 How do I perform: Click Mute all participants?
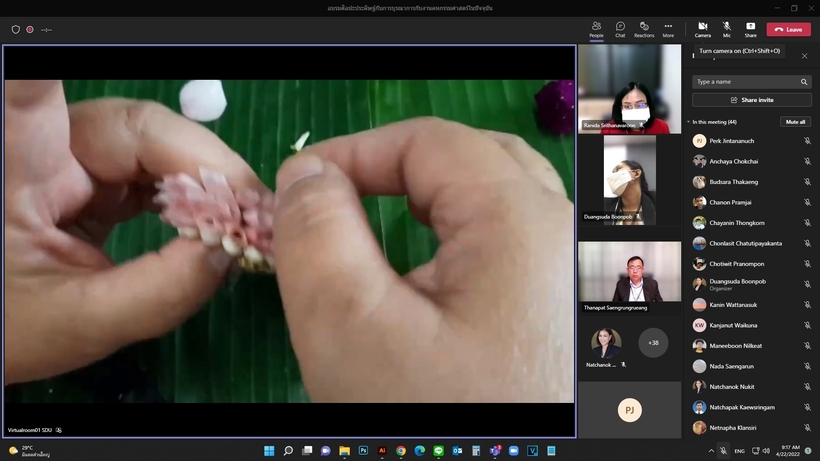[795, 122]
